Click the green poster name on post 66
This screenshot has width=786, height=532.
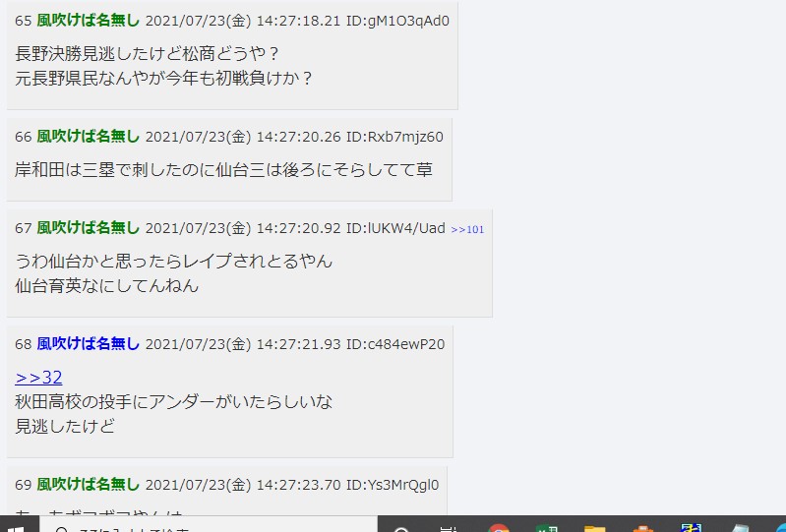[x=88, y=137]
